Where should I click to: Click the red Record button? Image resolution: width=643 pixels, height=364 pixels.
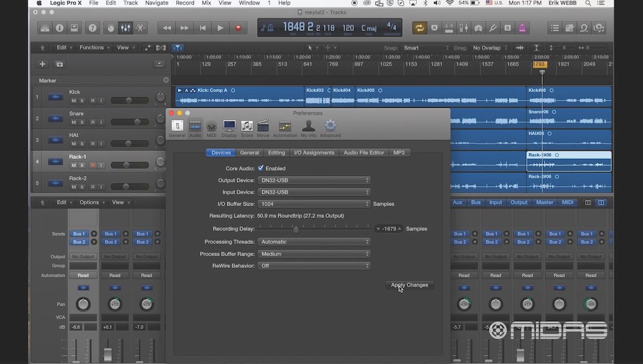tap(238, 28)
